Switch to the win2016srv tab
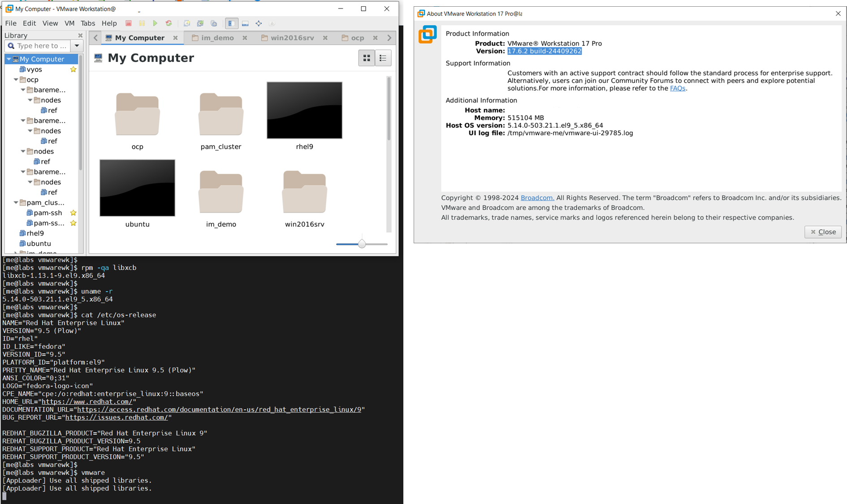Viewport: 847px width, 504px height. click(x=292, y=38)
